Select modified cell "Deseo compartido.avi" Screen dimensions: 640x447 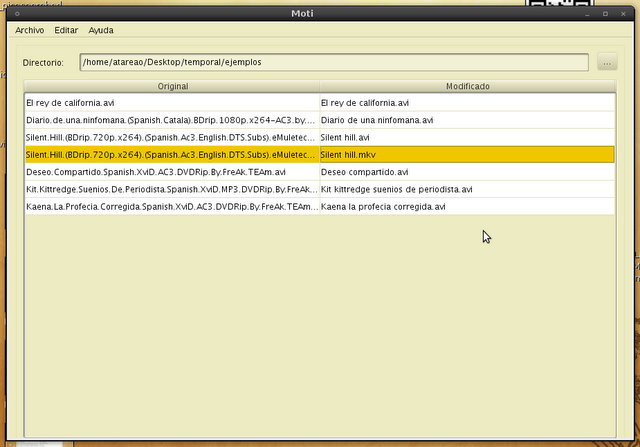[467, 172]
